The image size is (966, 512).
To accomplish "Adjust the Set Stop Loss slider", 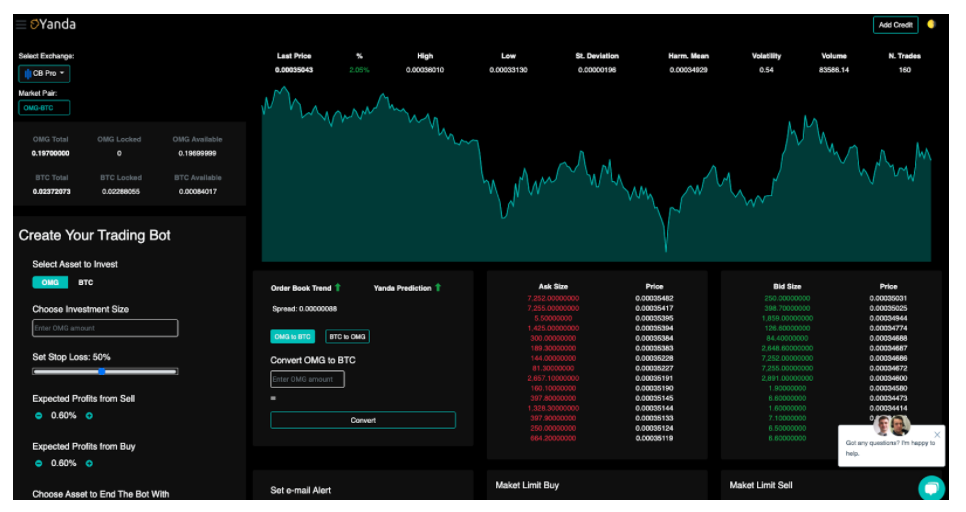I will tap(105, 371).
